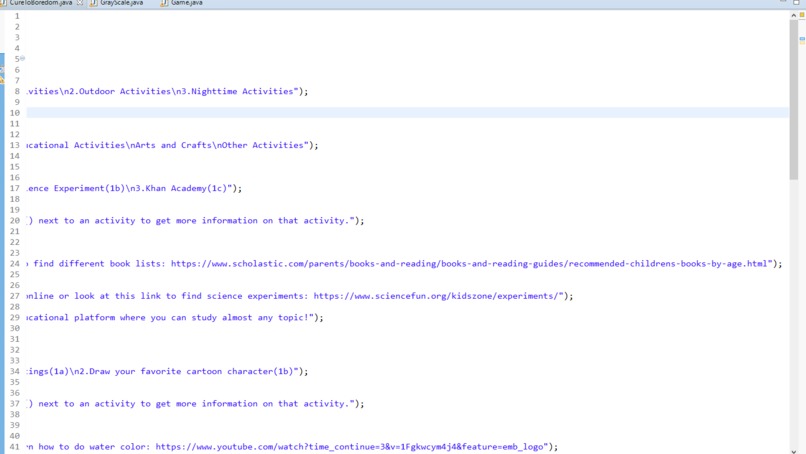Click the scrollbar down arrow

pos(794,451)
